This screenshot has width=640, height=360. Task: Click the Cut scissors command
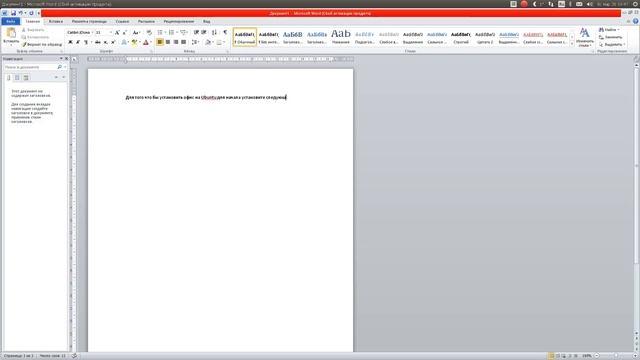coord(33,30)
